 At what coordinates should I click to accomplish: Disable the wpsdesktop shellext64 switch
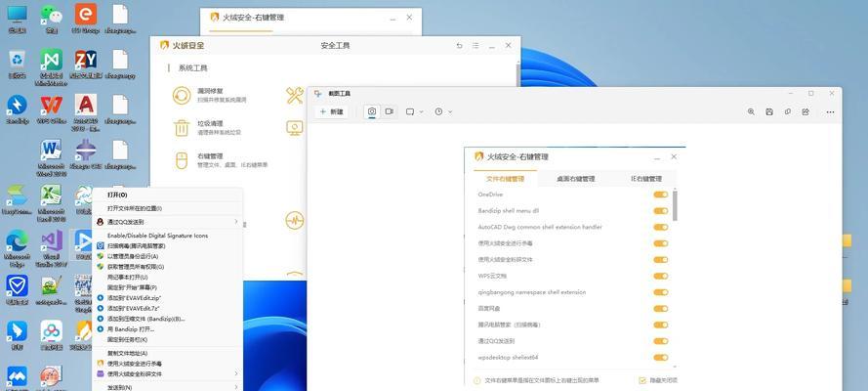click(x=660, y=358)
